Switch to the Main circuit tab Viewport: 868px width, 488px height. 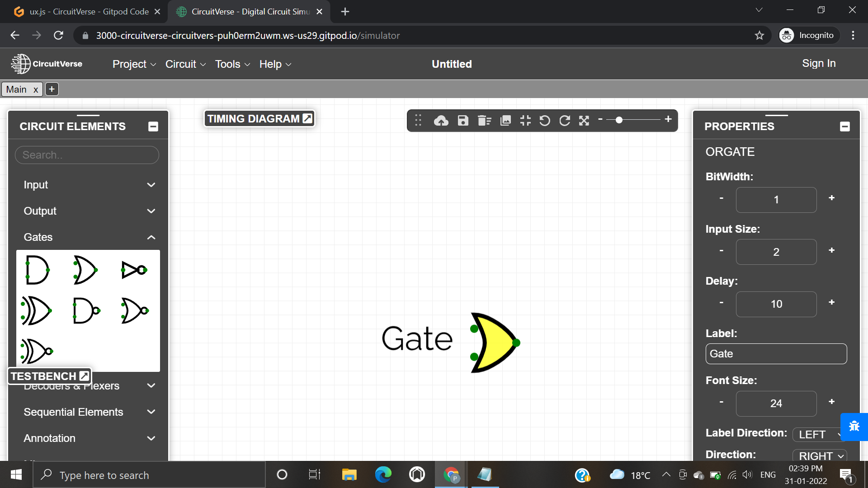(17, 89)
